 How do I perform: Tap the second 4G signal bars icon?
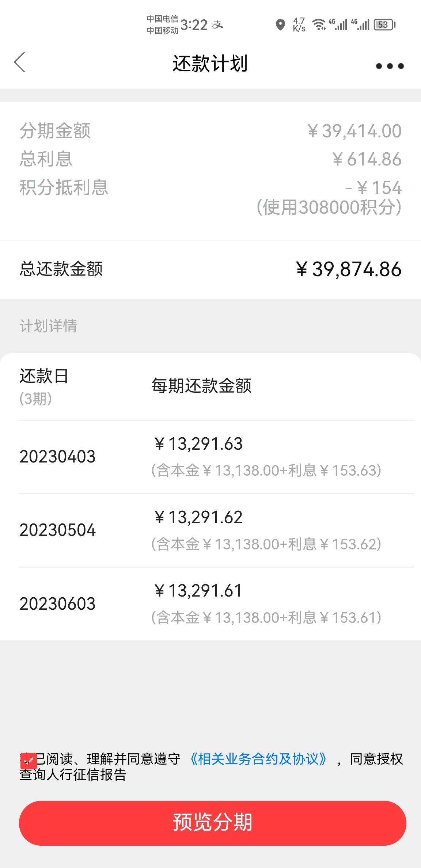point(360,24)
